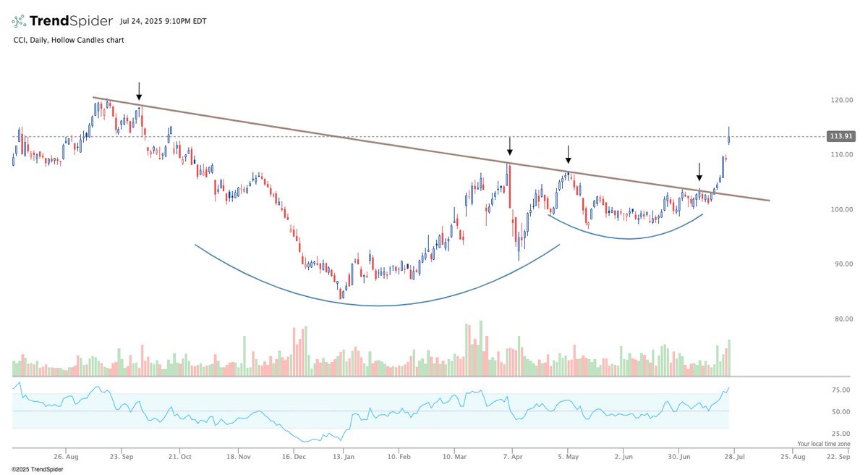
Task: Click the CCI, Daily, Hollow Candles chart title
Action: (69, 41)
